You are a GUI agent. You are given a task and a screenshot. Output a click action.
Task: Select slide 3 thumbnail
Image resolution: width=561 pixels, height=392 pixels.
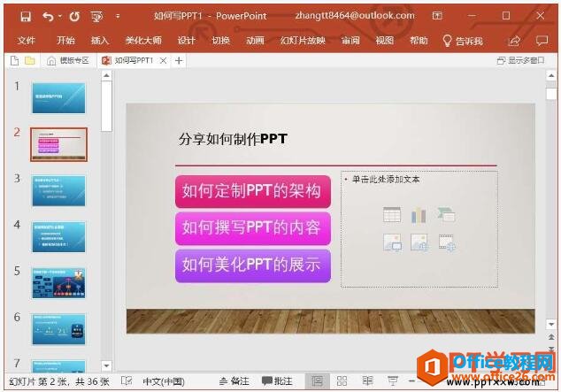point(58,190)
